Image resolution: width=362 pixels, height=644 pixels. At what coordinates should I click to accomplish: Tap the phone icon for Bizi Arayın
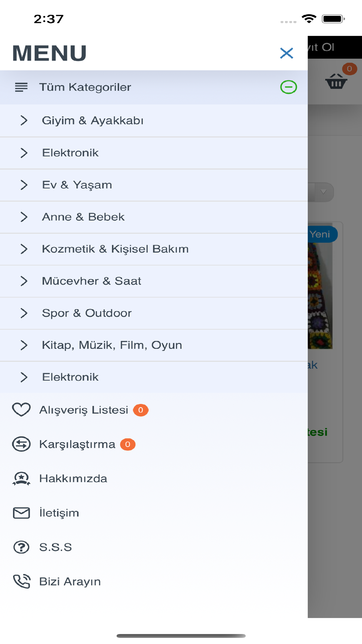click(x=21, y=581)
